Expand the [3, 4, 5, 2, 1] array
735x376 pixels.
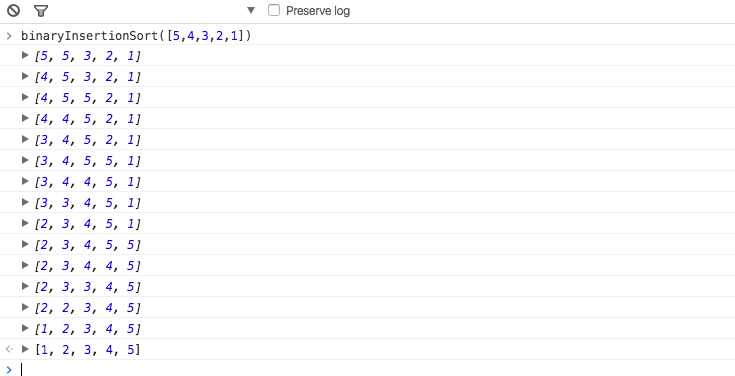[x=25, y=139]
